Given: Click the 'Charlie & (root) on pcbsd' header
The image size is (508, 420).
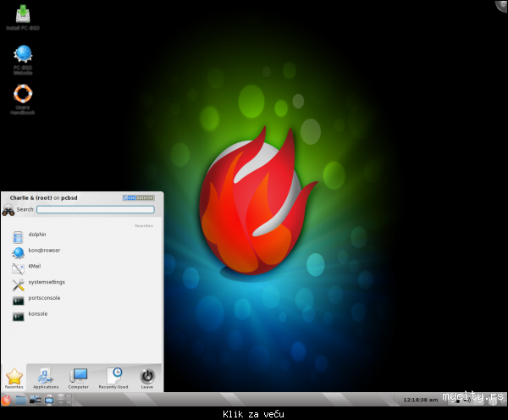Looking at the screenshot, I should 43,197.
